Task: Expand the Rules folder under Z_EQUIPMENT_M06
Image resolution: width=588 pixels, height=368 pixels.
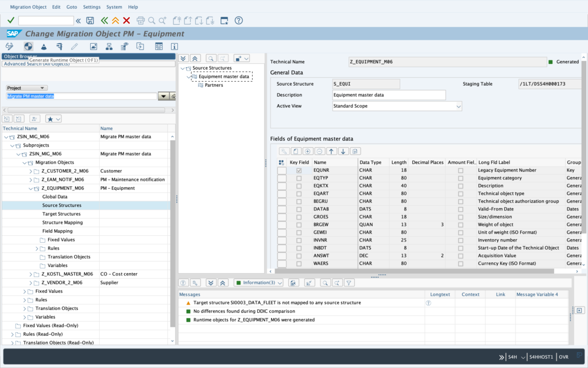Action: tap(37, 248)
